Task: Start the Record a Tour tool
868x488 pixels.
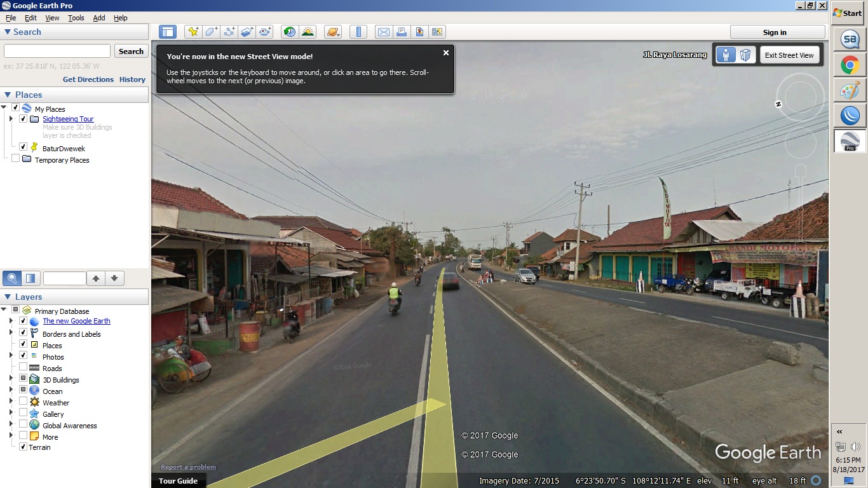Action: (265, 32)
